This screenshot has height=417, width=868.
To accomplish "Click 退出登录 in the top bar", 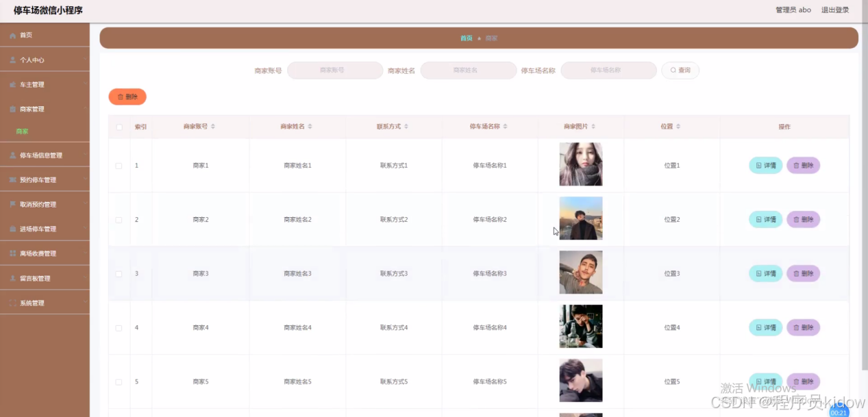I will [x=835, y=10].
